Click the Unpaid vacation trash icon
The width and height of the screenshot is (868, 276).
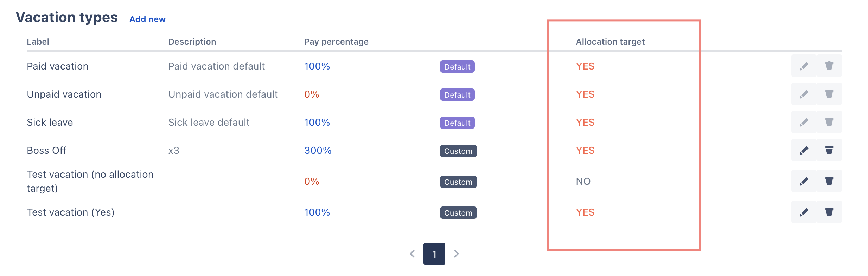[x=829, y=94]
